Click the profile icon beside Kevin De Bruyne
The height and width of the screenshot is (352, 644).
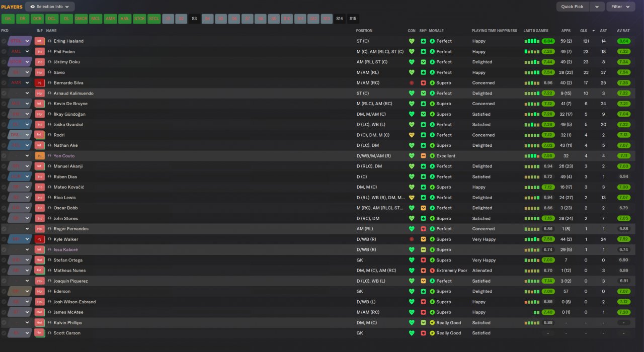[50, 104]
